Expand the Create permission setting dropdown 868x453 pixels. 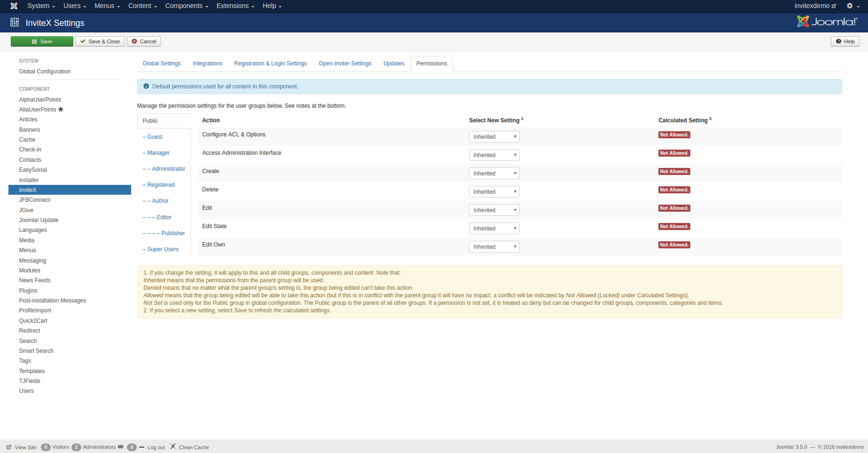tap(494, 174)
